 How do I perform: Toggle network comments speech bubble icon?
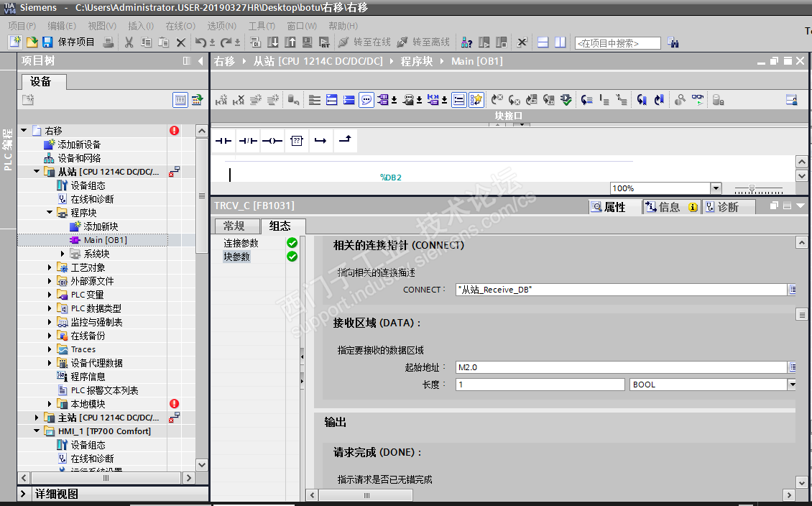366,99
